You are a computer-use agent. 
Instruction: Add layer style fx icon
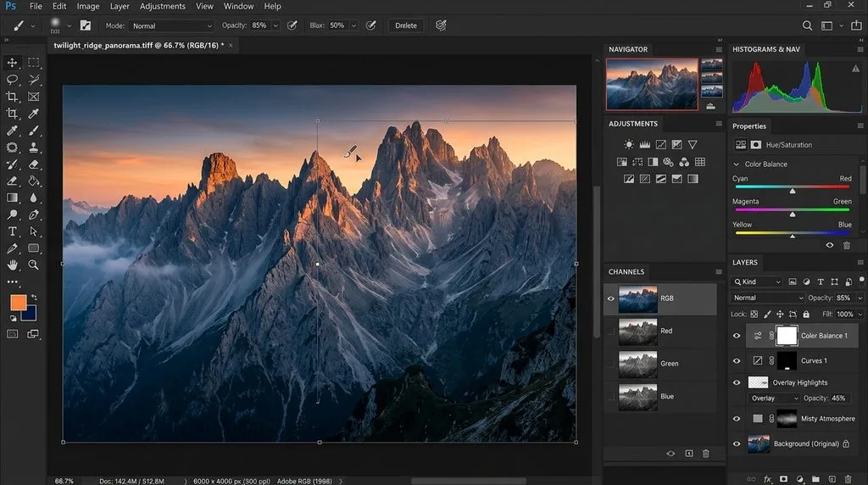click(767, 479)
